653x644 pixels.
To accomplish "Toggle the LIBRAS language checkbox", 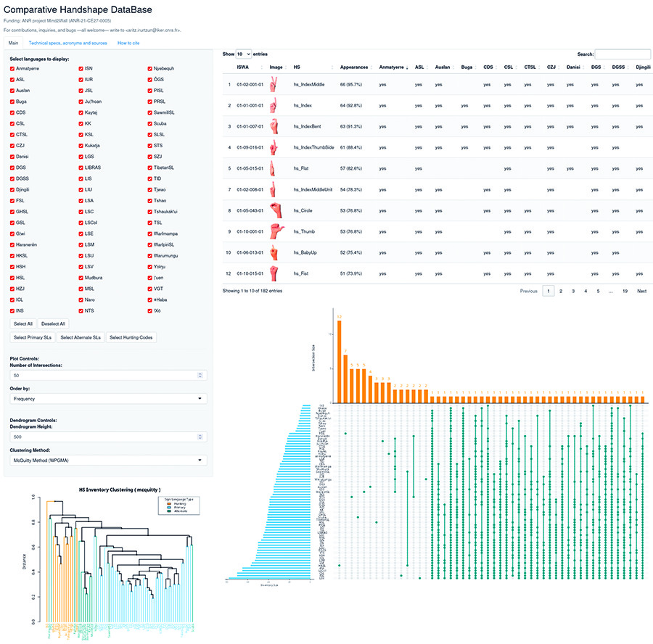I will pyautogui.click(x=81, y=168).
